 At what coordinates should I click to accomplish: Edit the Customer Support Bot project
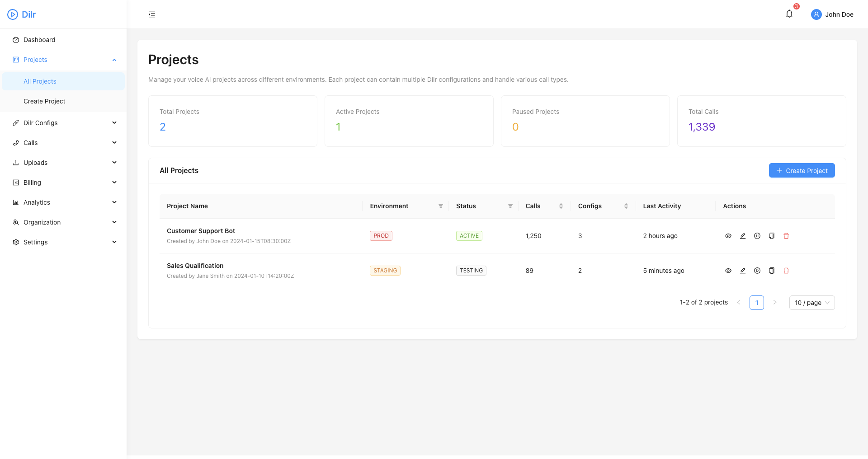point(743,235)
